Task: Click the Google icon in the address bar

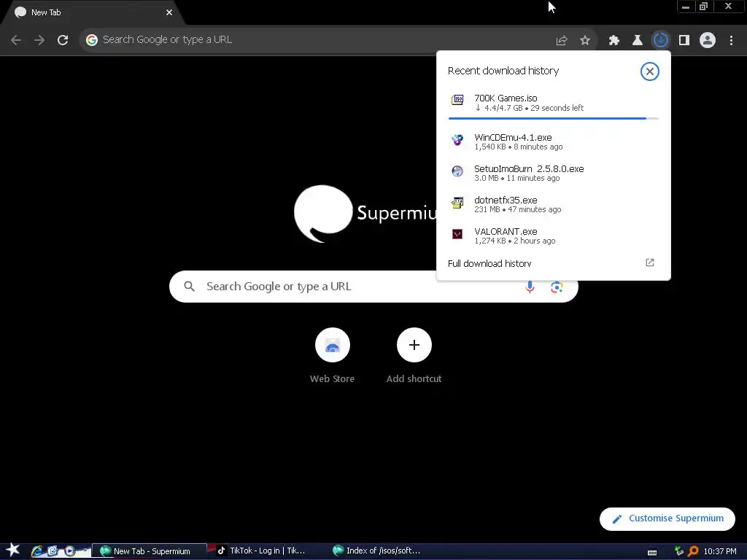Action: [x=92, y=40]
